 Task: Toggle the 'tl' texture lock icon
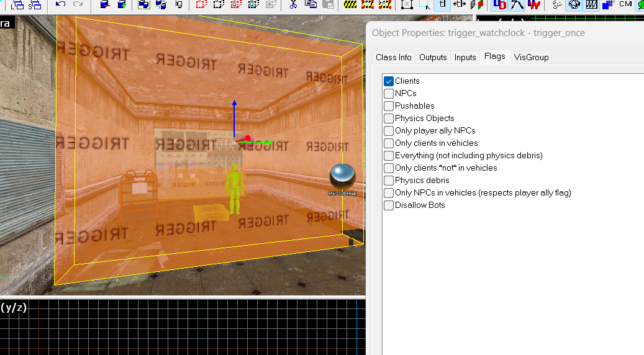click(x=442, y=4)
